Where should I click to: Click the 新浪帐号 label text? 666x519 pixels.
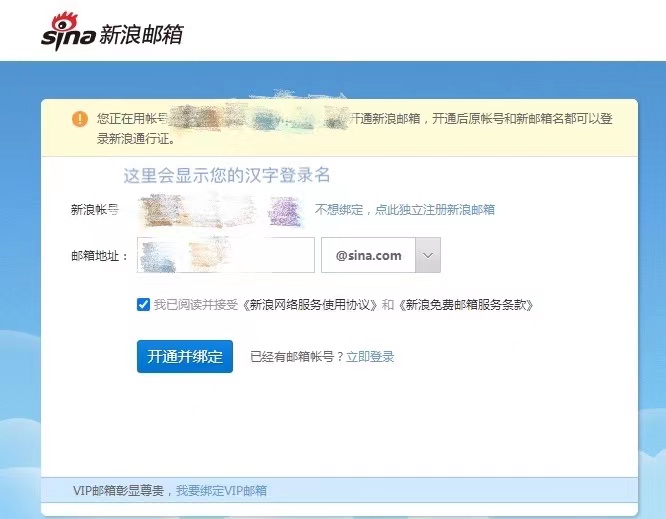pos(95,209)
